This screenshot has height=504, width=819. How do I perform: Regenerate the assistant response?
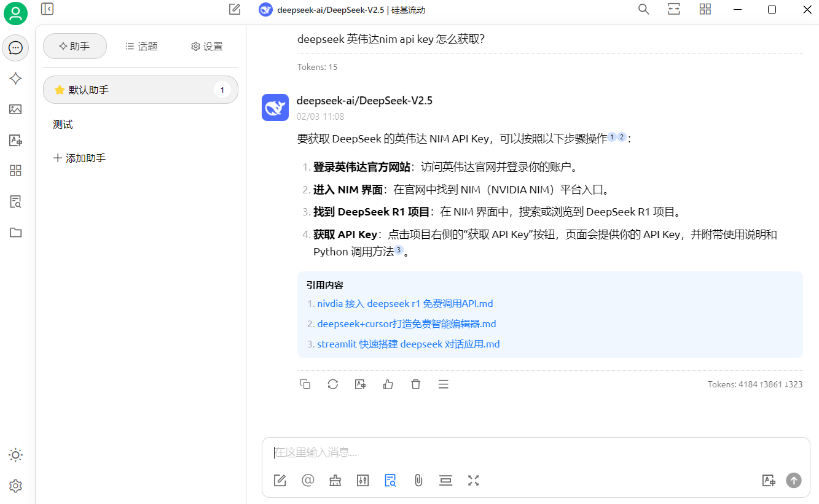tap(333, 384)
